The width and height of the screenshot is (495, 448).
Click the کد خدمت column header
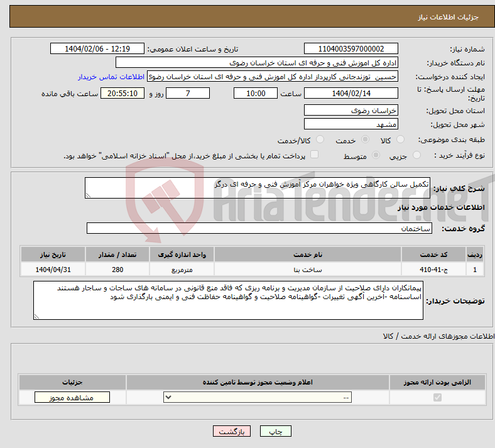[434, 254]
